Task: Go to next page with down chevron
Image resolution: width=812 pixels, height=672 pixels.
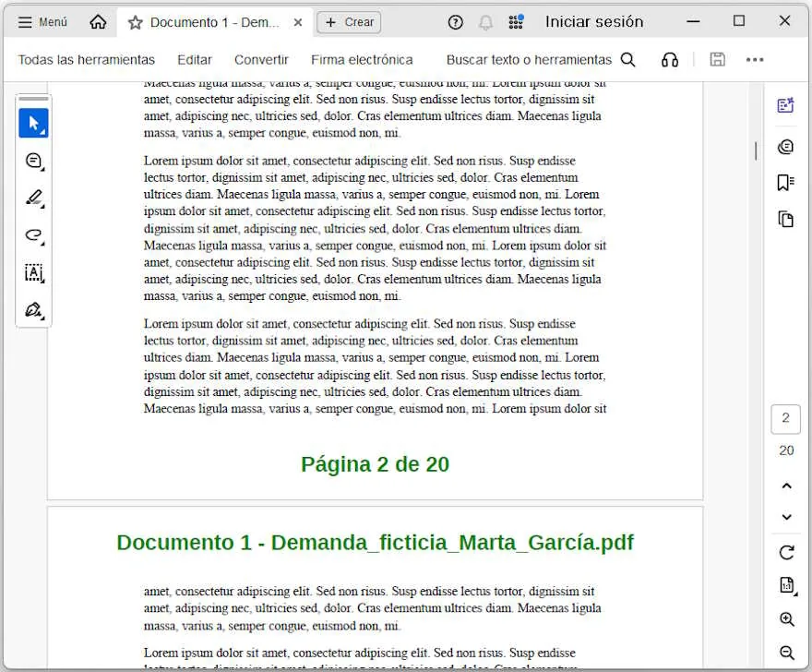Action: pos(786,517)
